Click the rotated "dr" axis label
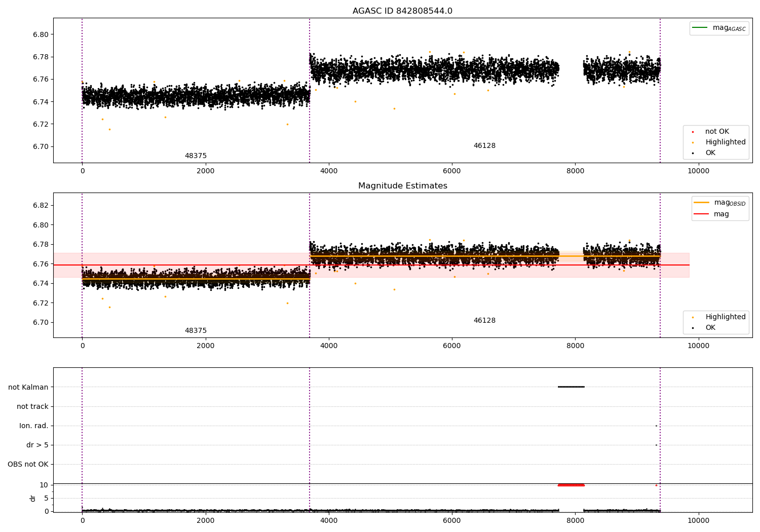 [x=33, y=498]
